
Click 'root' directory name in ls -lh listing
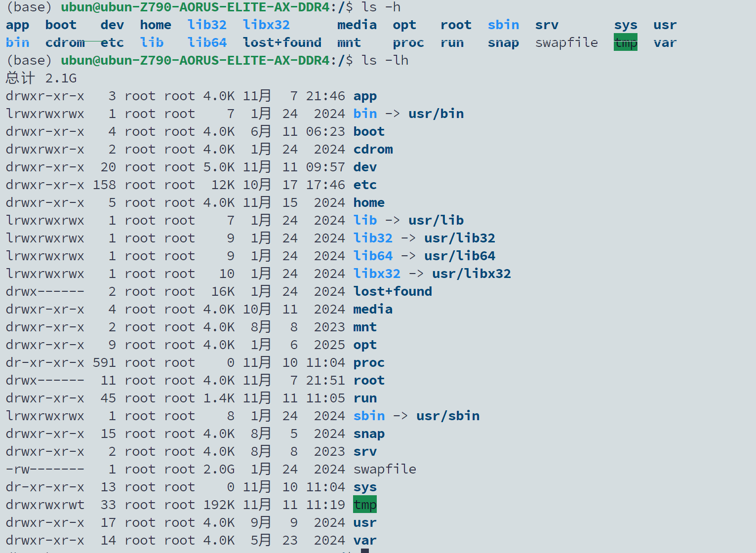[x=369, y=380]
